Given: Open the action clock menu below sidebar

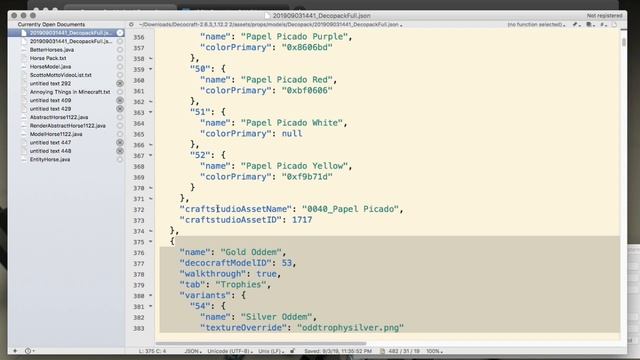Looking at the screenshot, I should [29, 351].
